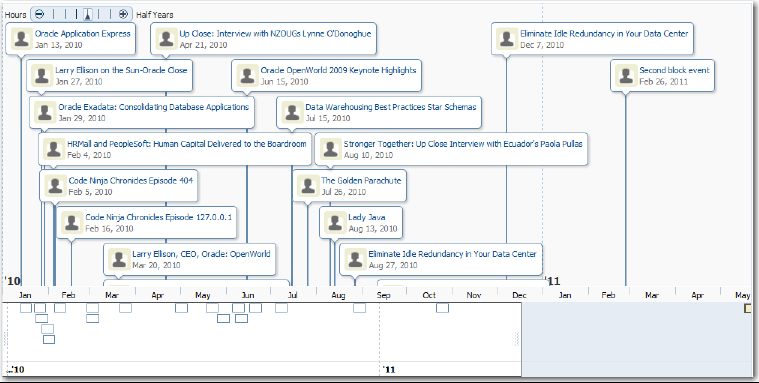Click the Feb 26, 2011 date text
Image resolution: width=759 pixels, height=383 pixels.
click(664, 82)
